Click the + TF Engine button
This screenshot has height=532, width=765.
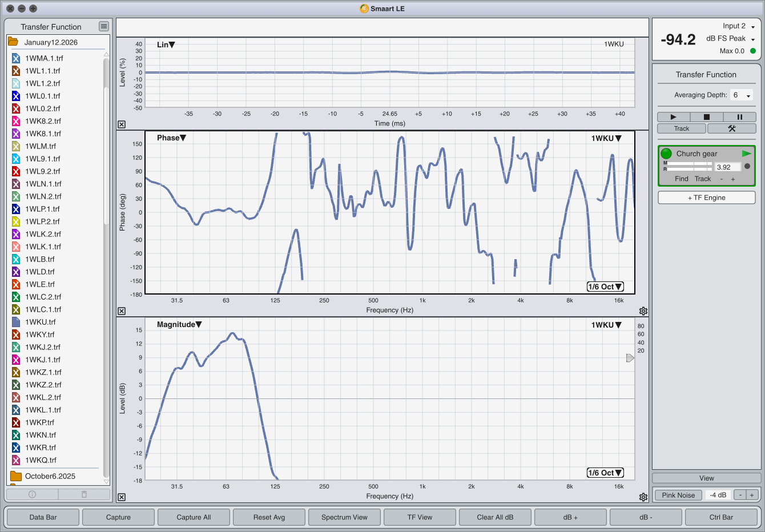coord(707,198)
